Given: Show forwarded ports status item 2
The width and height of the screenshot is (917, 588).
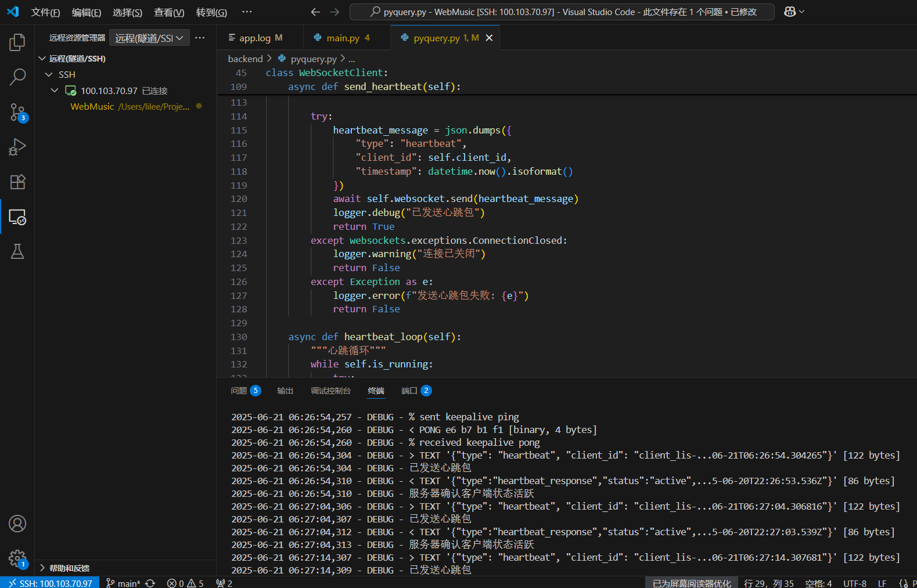Looking at the screenshot, I should point(224,583).
